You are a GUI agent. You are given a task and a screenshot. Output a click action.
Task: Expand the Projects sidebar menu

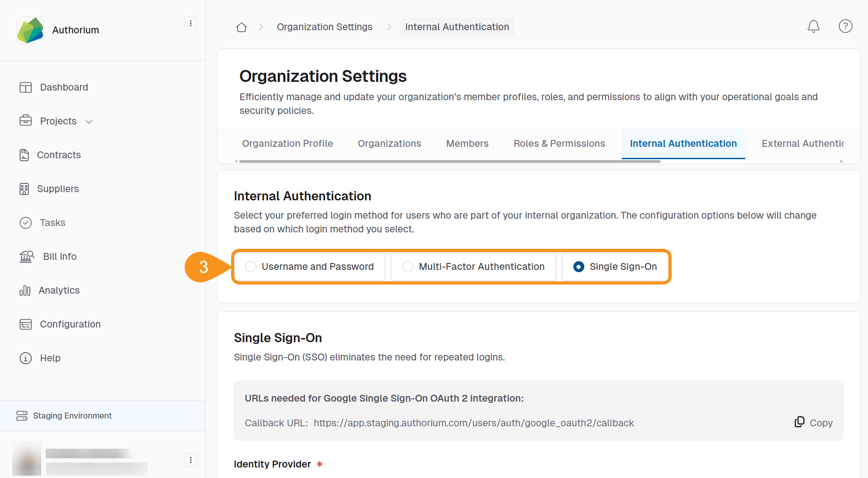[x=88, y=121]
